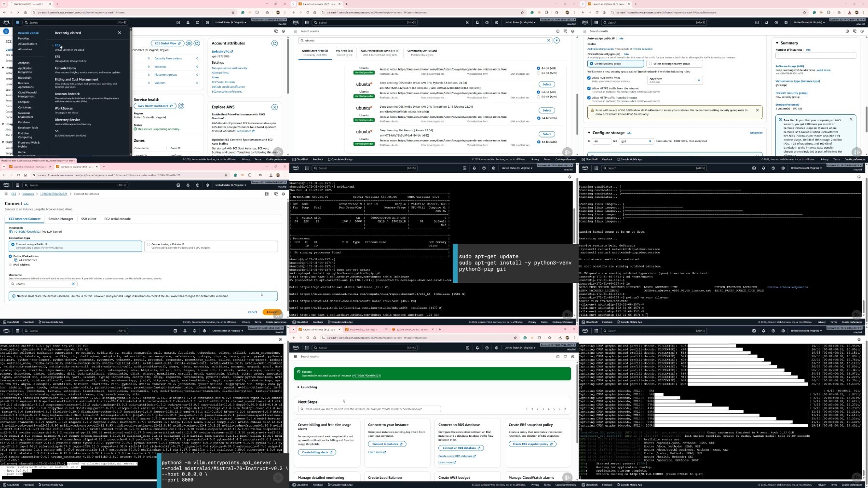Click Select for the PyTorch 2.8 AMI
This screenshot has width=868, height=488.
click(x=547, y=84)
